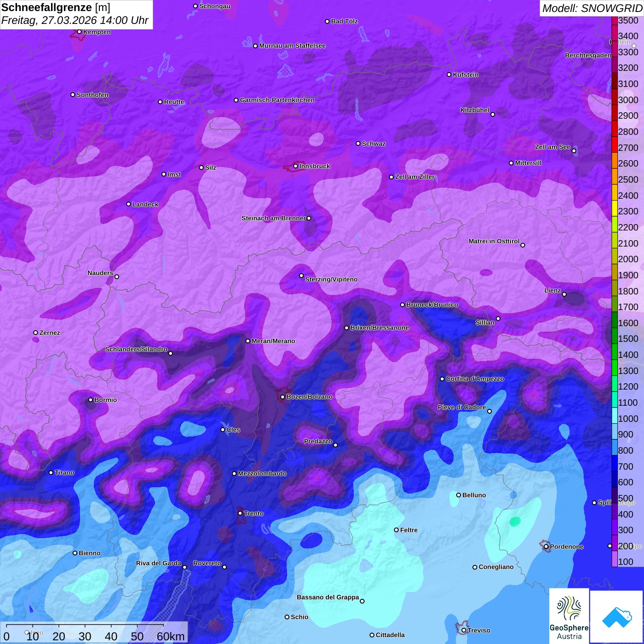
Task: Select the 2300 yellow legend swatch
Action: coord(615,208)
